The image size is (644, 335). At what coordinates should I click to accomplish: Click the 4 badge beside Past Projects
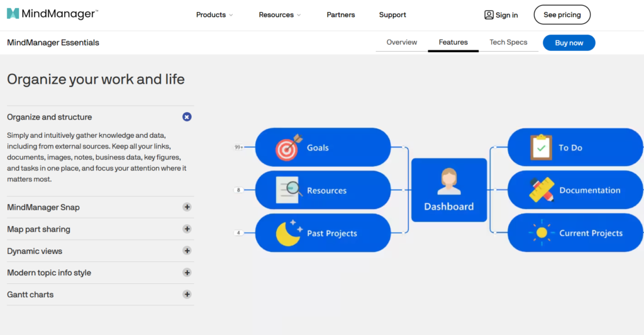[238, 232]
